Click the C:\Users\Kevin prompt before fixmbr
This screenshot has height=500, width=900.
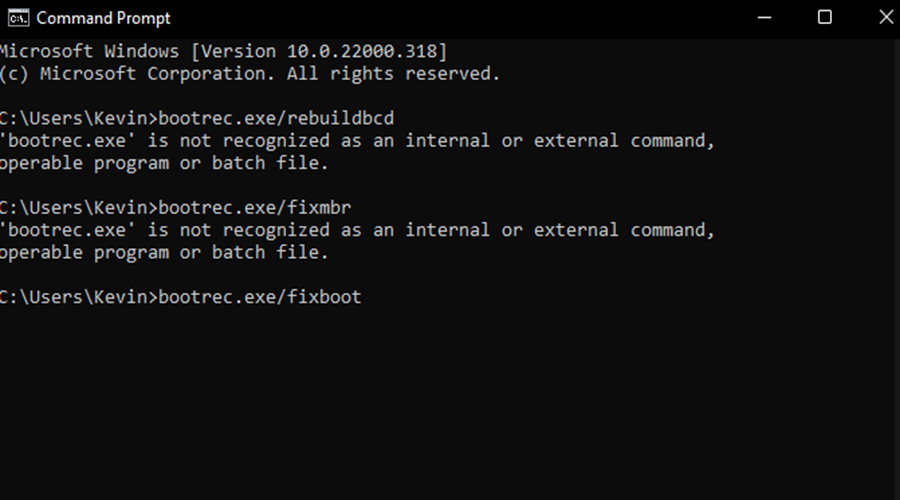click(x=79, y=207)
